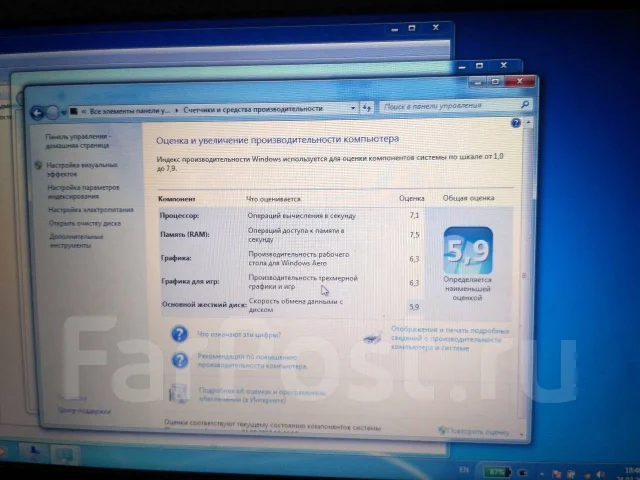The width and height of the screenshot is (640, 480).
Task: Select 'Счетчики и средства производительности' breadcrumb
Action: coord(253,109)
